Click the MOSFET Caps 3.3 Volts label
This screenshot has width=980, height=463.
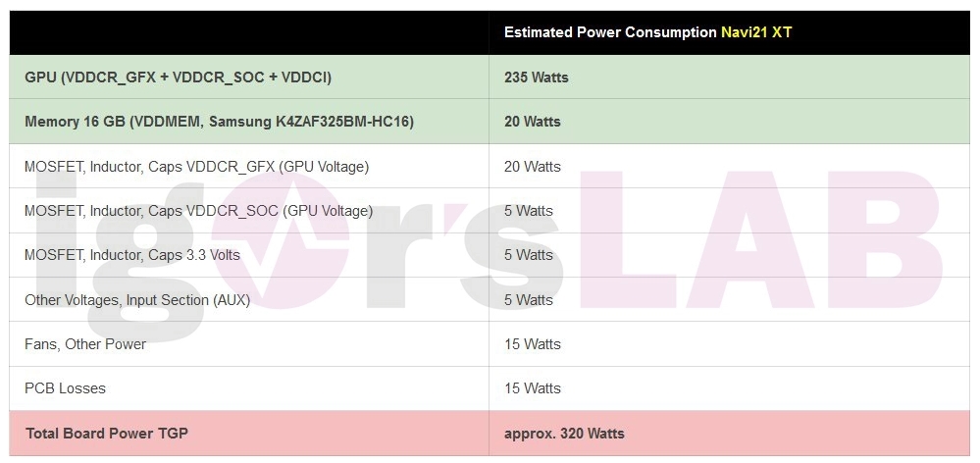(x=132, y=255)
